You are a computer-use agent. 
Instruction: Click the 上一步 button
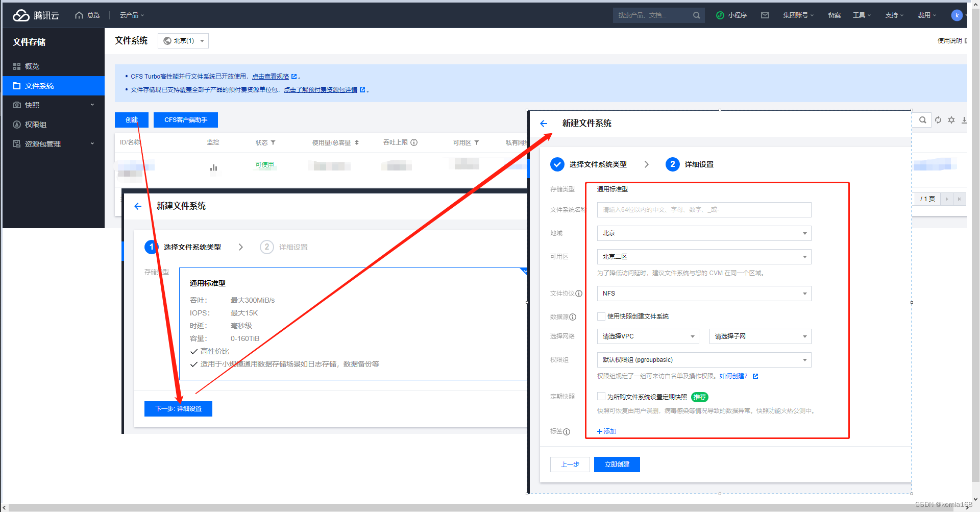click(x=570, y=465)
